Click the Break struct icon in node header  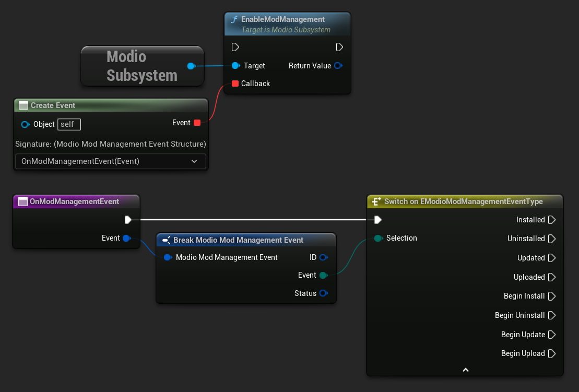click(x=166, y=240)
